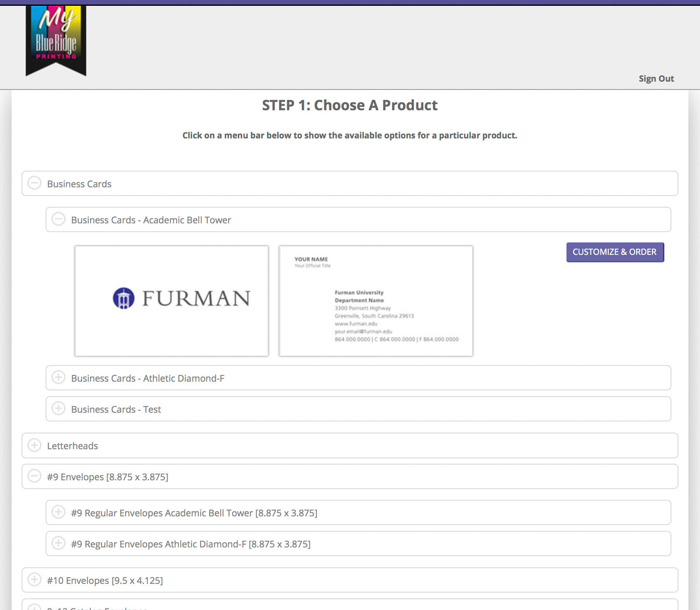The width and height of the screenshot is (700, 610).
Task: Click the plus icon beside Letterheads
Action: coord(34,445)
